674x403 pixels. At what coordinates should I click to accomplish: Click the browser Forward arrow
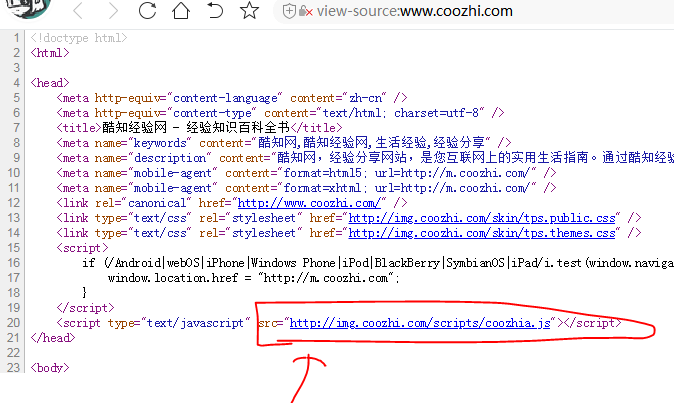[113, 11]
